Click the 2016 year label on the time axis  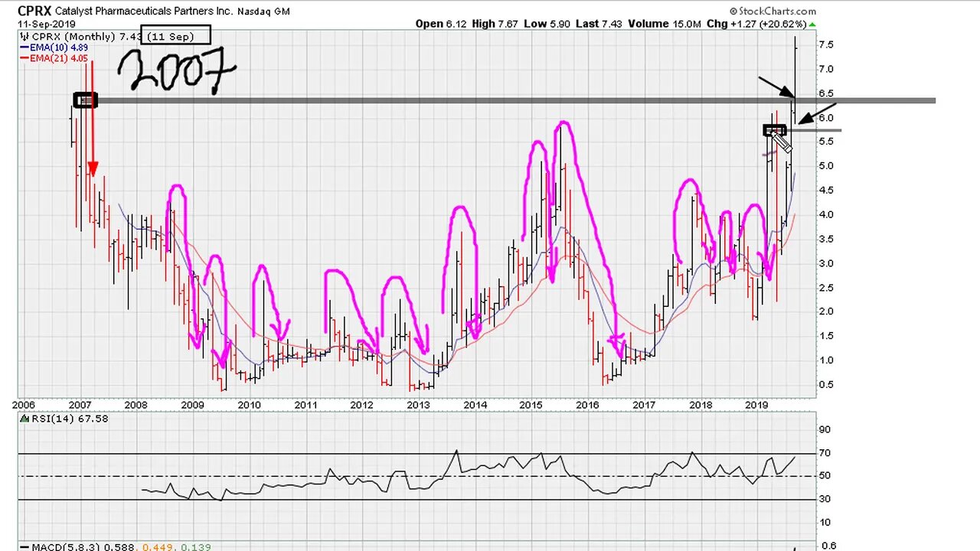pyautogui.click(x=587, y=405)
